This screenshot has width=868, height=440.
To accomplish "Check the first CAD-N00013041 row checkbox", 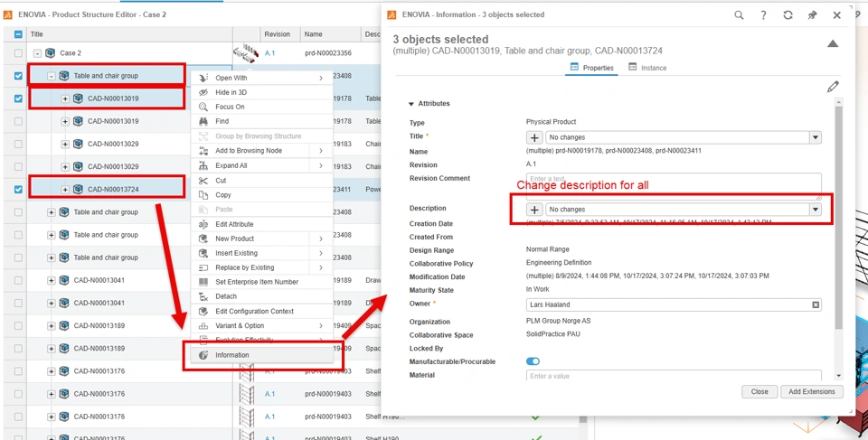I will 18,280.
